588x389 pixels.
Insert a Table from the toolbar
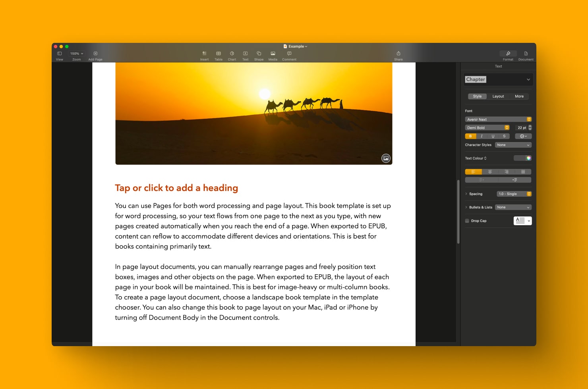tap(219, 54)
